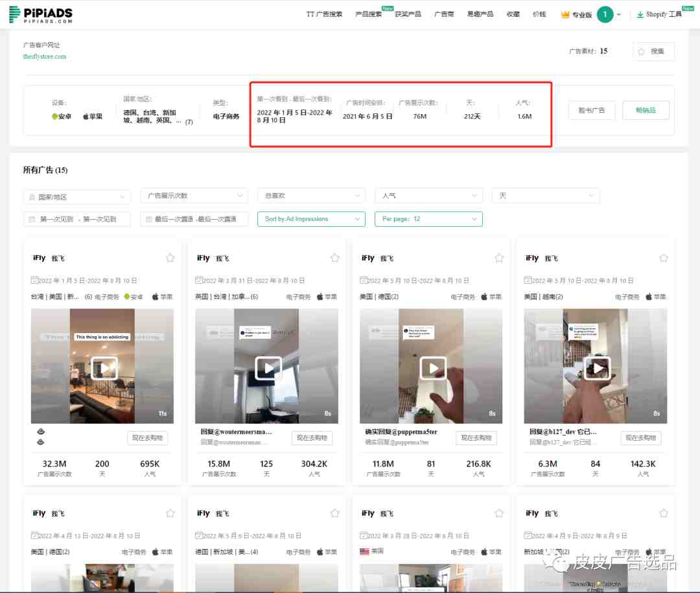
Task: Favorite the first-row 美国|德国 ad star
Action: click(499, 258)
